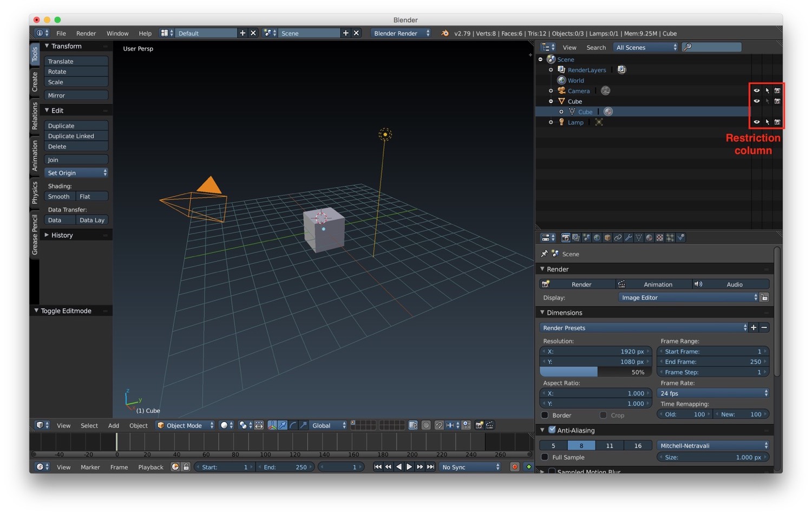Open the All Scenes outliner filter dropdown
Screen dimensions: 812x513
tap(646, 47)
